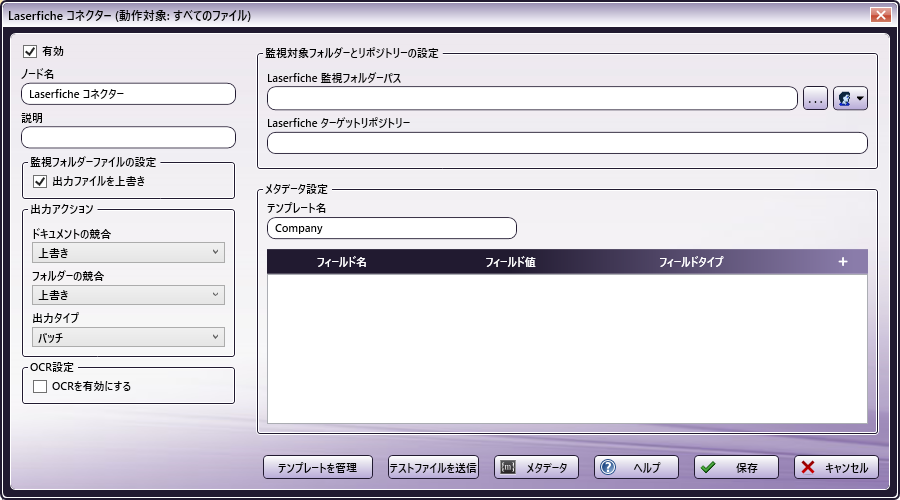
Task: Open the user account dropdown button
Action: coord(850,99)
